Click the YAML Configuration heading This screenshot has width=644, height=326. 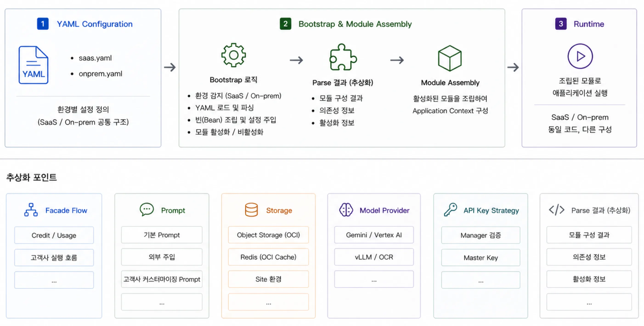pos(94,24)
